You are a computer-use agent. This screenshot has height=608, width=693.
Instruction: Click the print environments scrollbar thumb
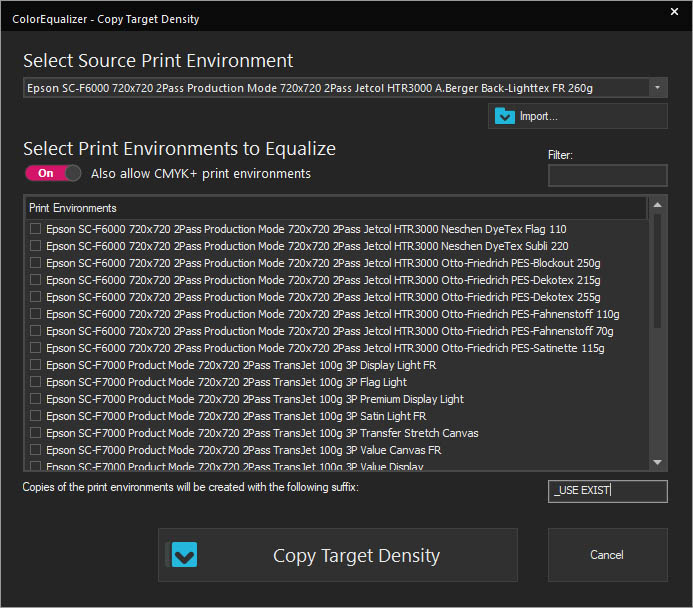click(657, 271)
